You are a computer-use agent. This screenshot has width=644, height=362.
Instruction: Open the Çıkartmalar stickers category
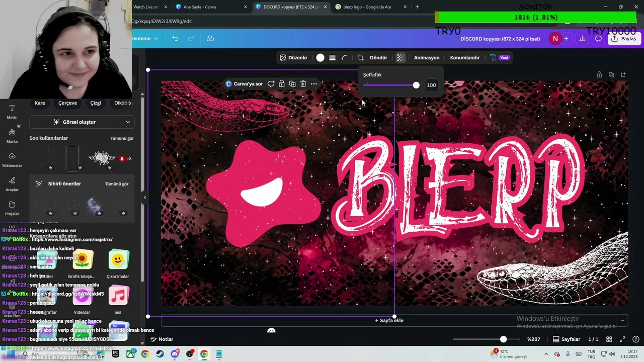[118, 264]
